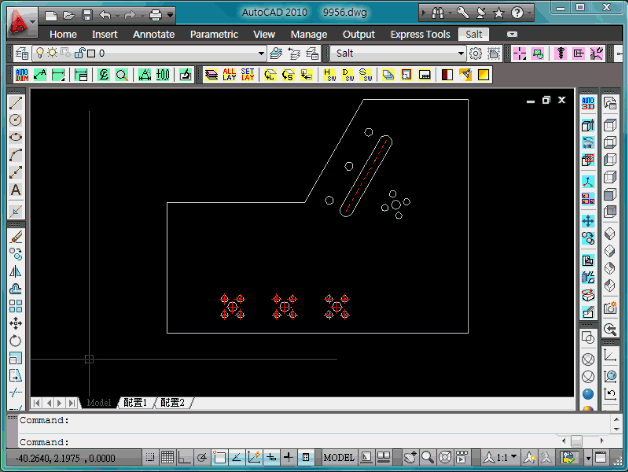Toggle Snap mode in status bar

150,457
